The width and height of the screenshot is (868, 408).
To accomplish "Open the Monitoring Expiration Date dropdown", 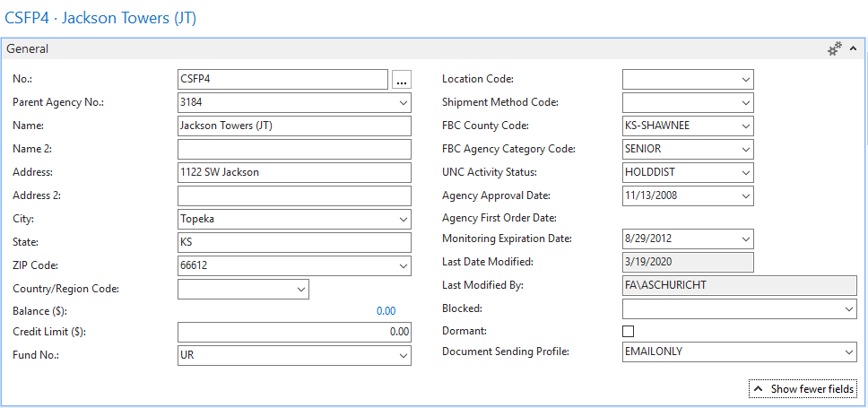I will tap(745, 239).
